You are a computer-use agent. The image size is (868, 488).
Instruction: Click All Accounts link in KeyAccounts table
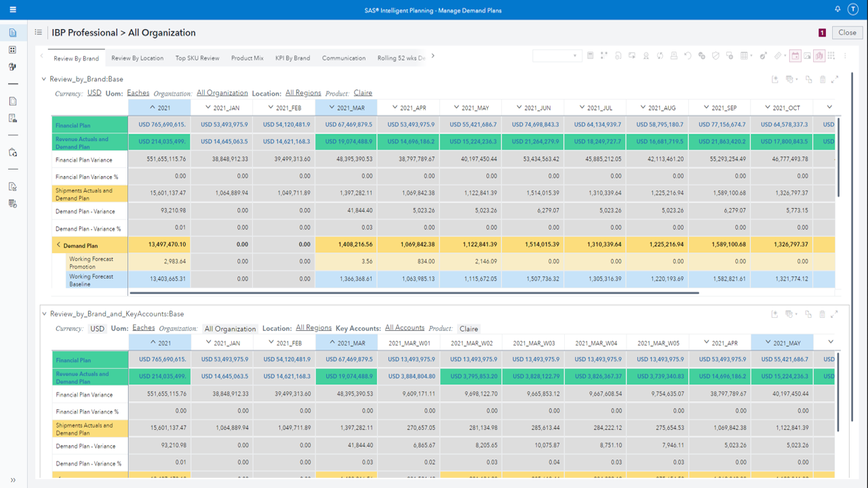click(405, 328)
